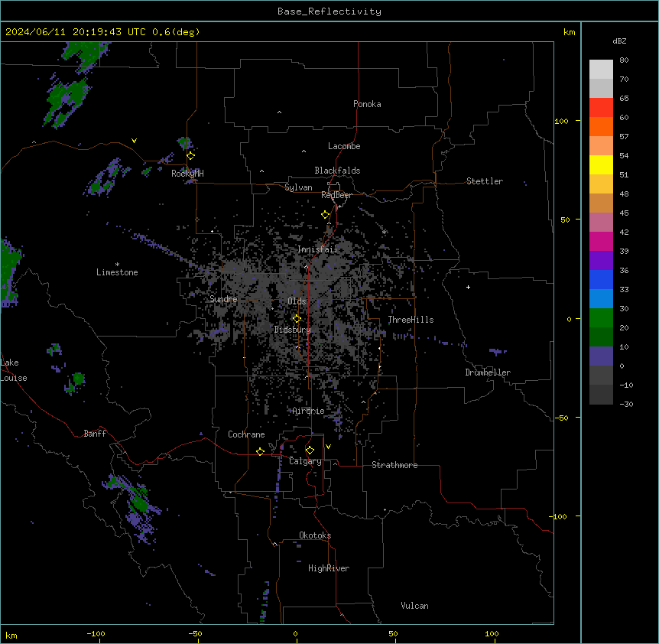The height and width of the screenshot is (644, 659).
Task: Click the RedDeer town label
Action: 336,195
